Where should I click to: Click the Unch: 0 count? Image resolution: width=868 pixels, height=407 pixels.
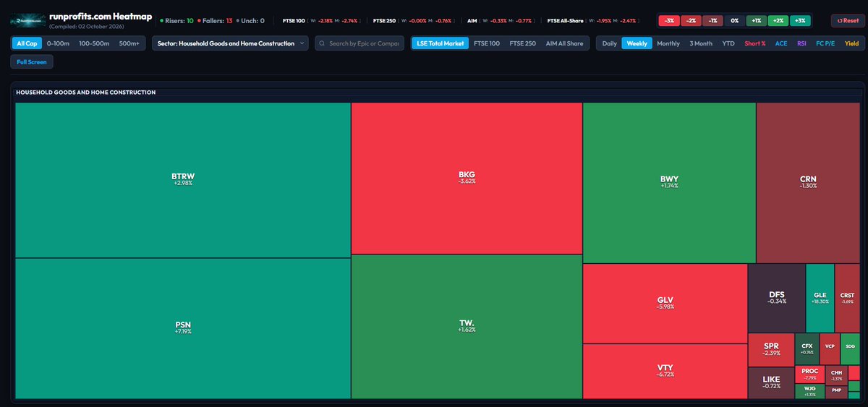click(x=250, y=20)
